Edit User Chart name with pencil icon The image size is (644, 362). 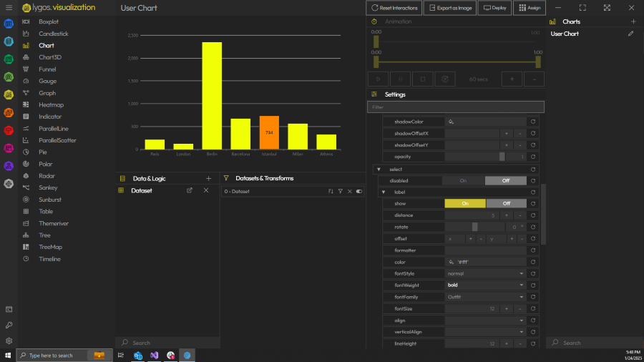[631, 34]
